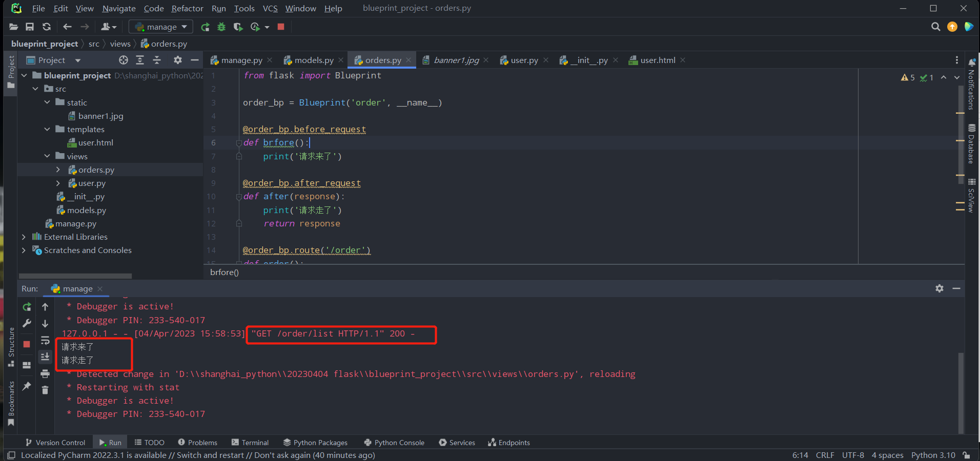Collapse the static folder

[47, 102]
